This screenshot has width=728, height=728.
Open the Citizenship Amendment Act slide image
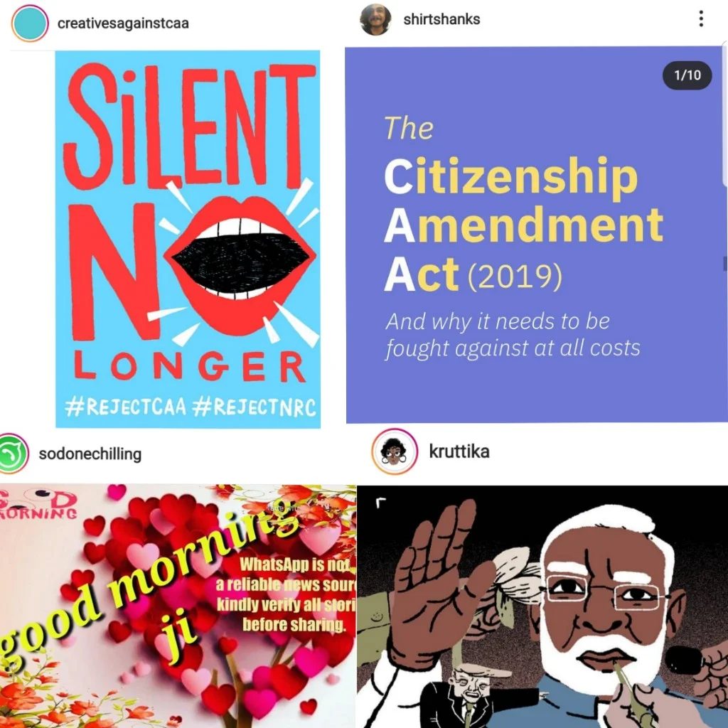tap(536, 235)
